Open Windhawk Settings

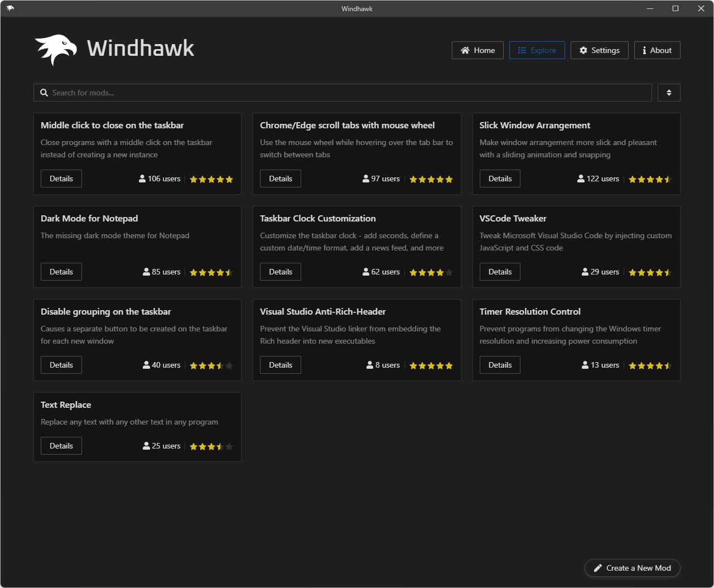[x=599, y=50]
